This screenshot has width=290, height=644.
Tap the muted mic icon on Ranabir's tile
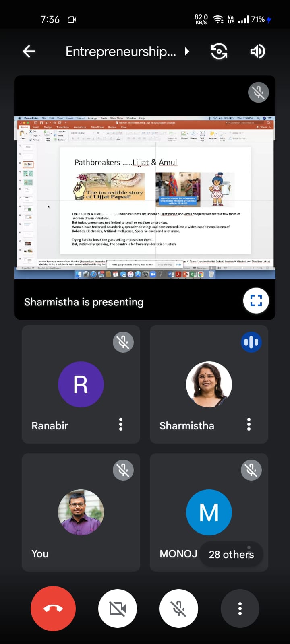click(x=123, y=342)
